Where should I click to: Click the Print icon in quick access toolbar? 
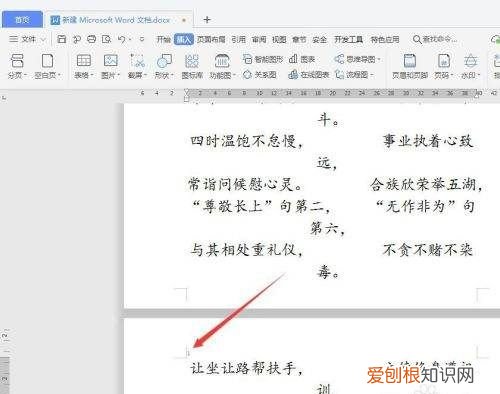tap(91, 39)
